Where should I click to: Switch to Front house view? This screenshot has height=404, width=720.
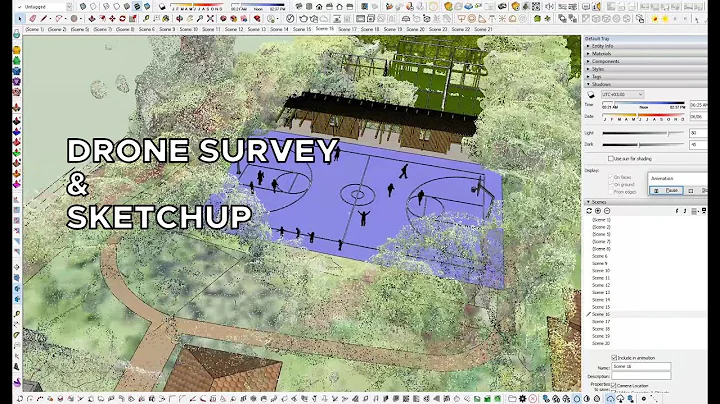(x=319, y=6)
